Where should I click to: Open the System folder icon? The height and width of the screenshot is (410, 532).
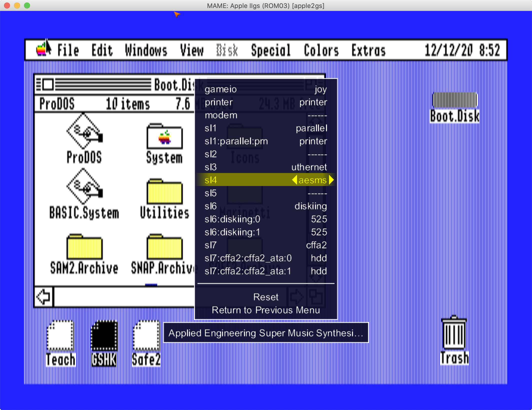coord(164,137)
